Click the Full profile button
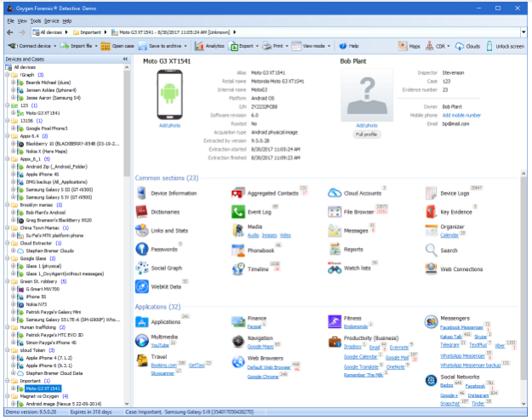This screenshot has height=420, width=532. [366, 135]
